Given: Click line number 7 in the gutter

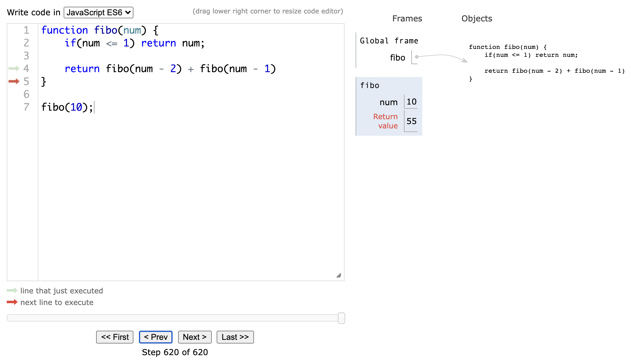Looking at the screenshot, I should (26, 107).
